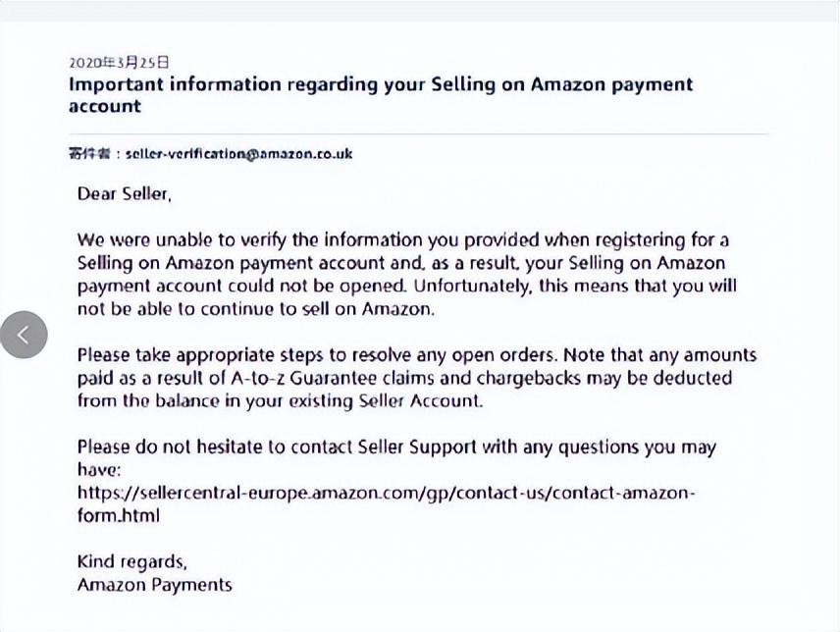Open the sellercentral-europe.amazon.com contact link
Viewport: 840px width, 632px height.
point(386,493)
